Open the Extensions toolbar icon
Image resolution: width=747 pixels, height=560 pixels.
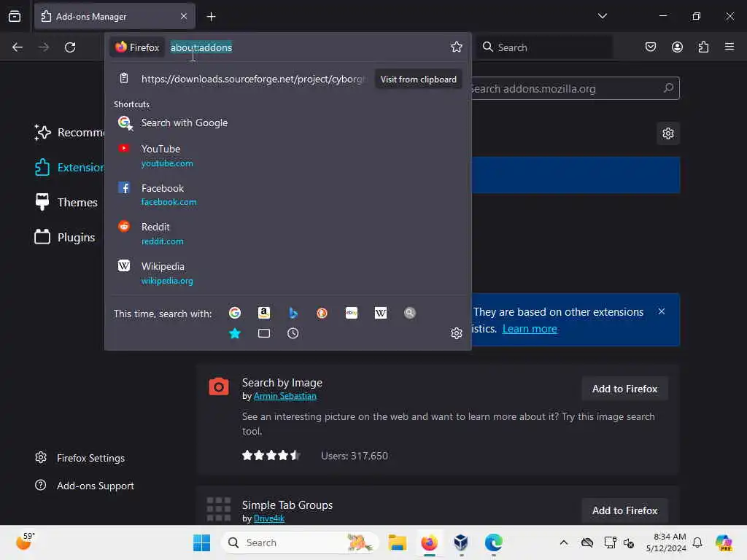click(703, 47)
